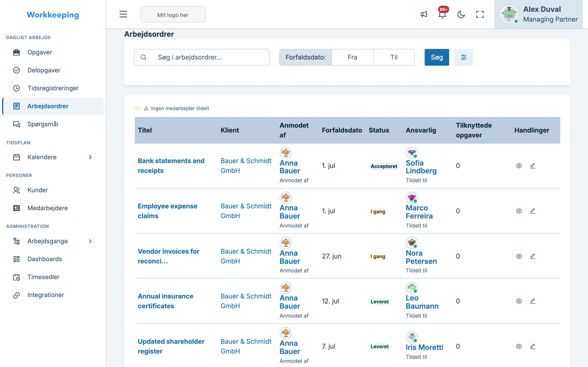Open the Alex Duval user profile menu
Image resolution: width=588 pixels, height=367 pixels.
538,14
